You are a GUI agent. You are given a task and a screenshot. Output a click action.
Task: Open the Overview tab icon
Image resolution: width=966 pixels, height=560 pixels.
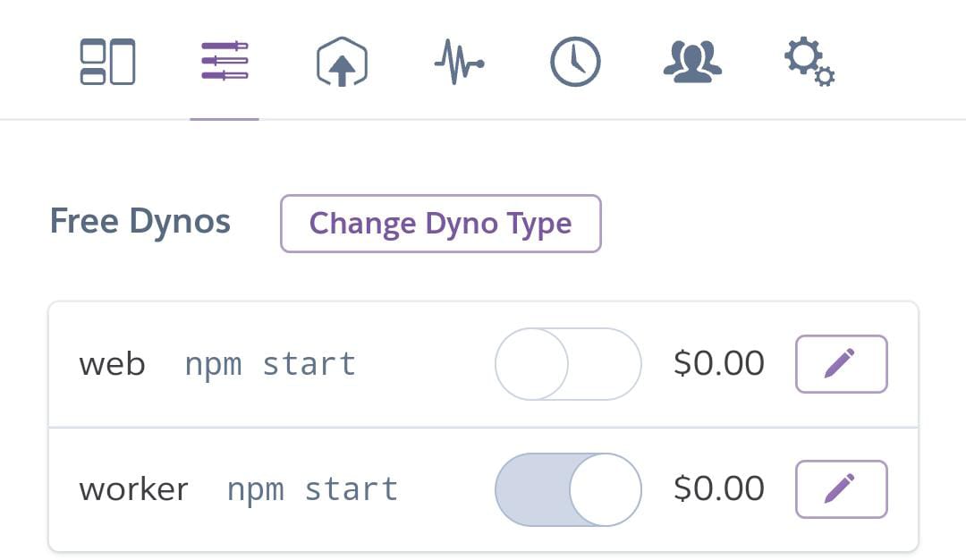[x=107, y=63]
